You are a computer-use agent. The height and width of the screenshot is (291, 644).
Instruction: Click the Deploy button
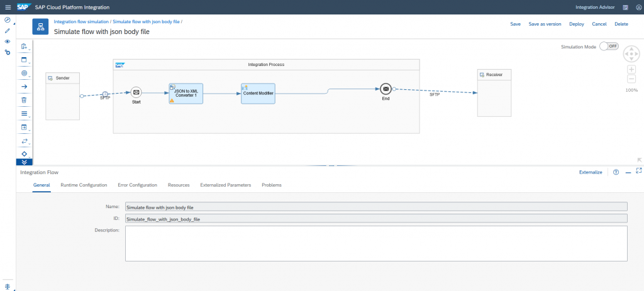click(577, 25)
